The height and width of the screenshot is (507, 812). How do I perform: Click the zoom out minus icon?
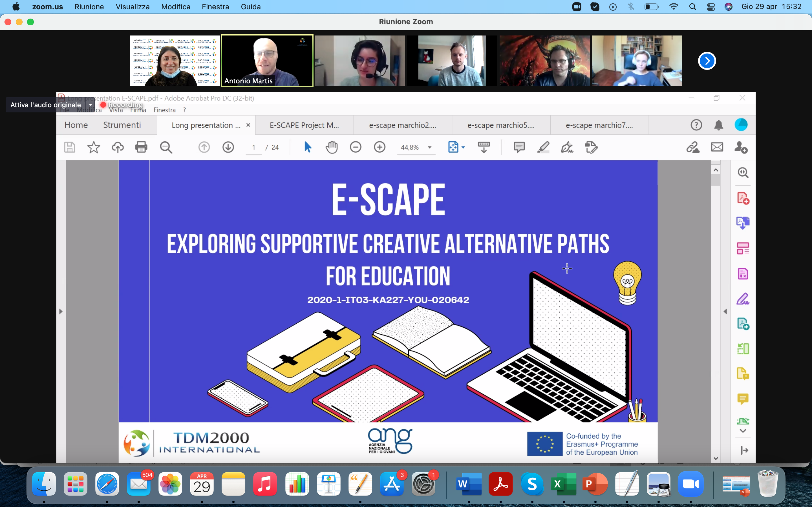tap(355, 147)
